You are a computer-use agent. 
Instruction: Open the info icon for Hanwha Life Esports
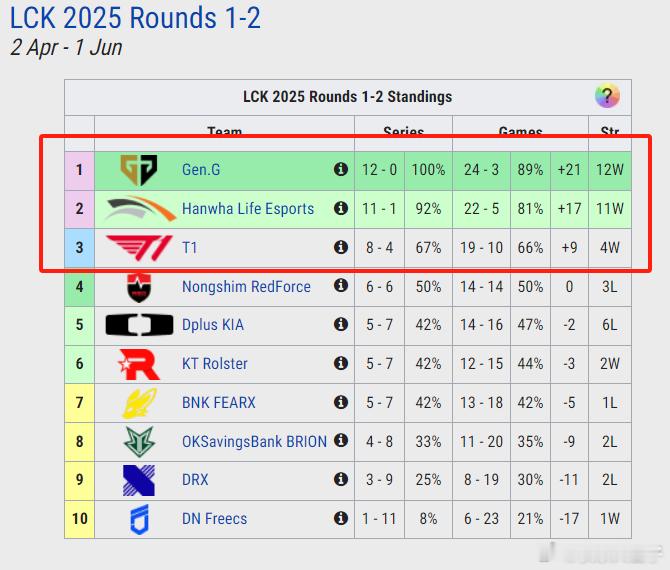[341, 208]
